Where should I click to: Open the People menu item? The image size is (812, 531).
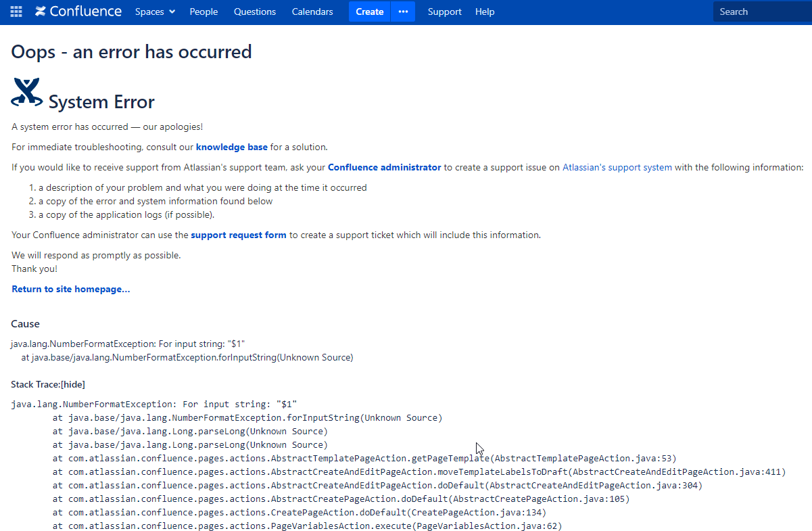tap(204, 11)
